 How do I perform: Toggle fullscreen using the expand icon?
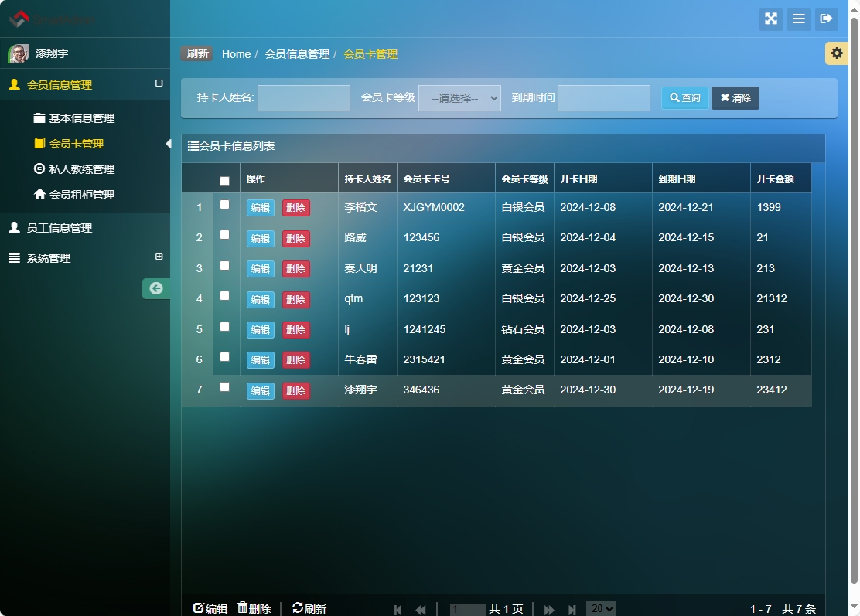pos(770,19)
